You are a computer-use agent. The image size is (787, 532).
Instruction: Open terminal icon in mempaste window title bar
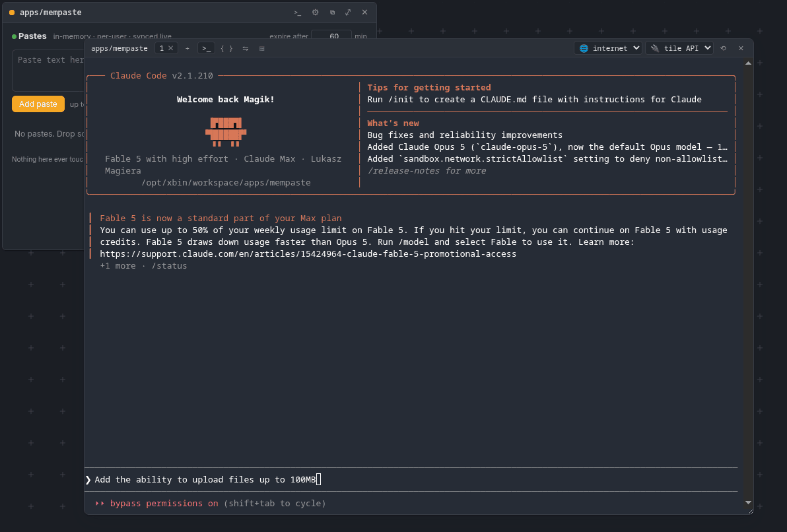pyautogui.click(x=298, y=13)
